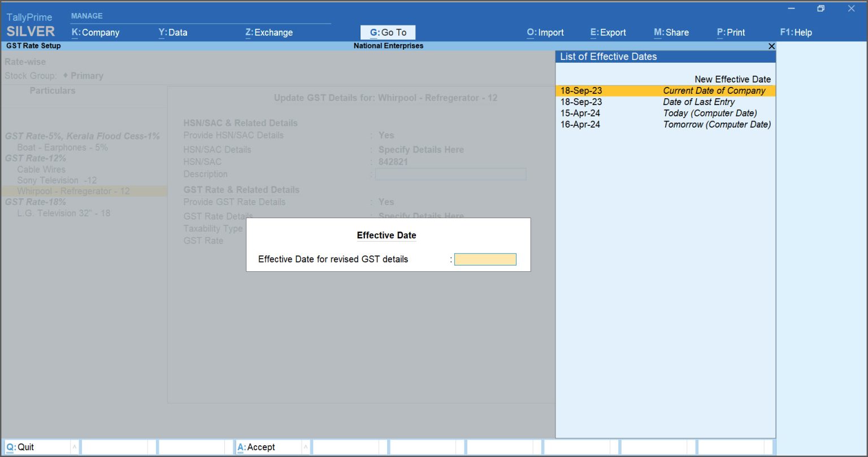Click the Effective Date input box
Screen dimensions: 868x457
(x=485, y=259)
